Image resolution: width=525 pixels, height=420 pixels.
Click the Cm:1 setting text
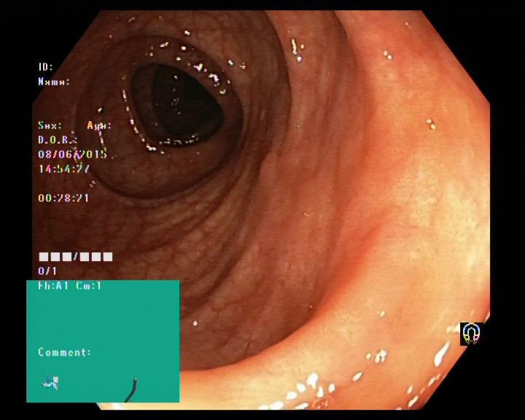pyautogui.click(x=89, y=286)
